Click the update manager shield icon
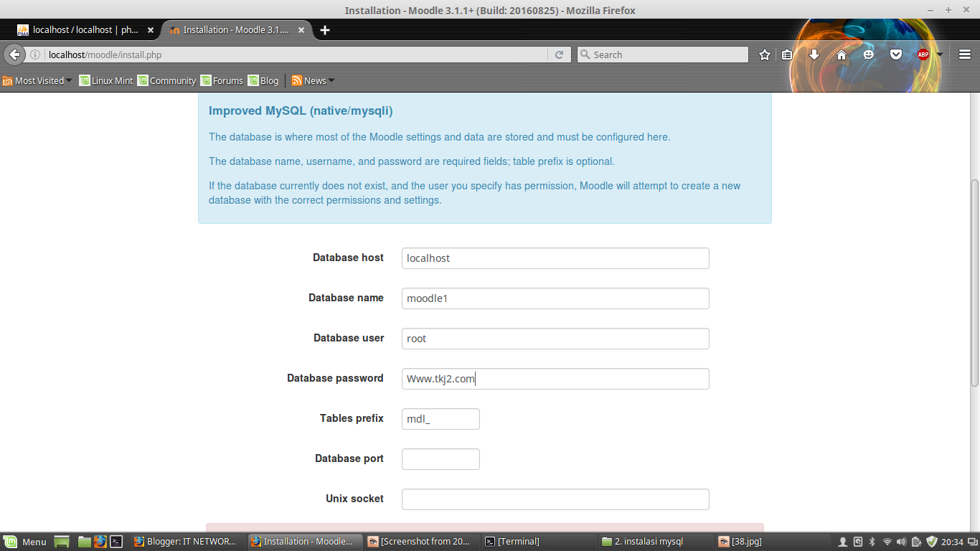Image resolution: width=980 pixels, height=551 pixels. pyautogui.click(x=931, y=542)
